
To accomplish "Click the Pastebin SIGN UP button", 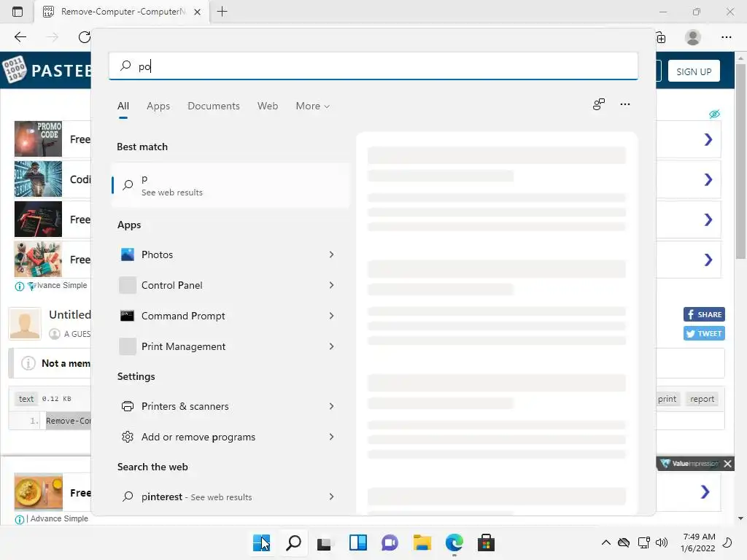I will point(694,71).
